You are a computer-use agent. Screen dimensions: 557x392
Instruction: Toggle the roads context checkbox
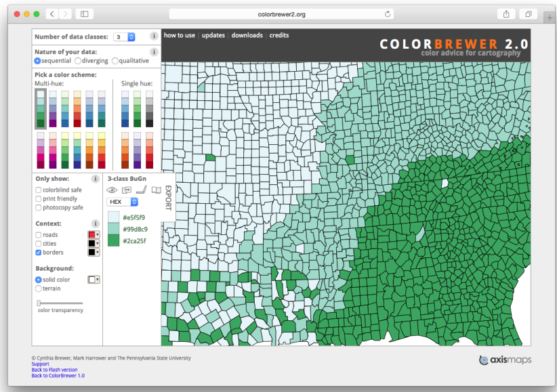(38, 235)
